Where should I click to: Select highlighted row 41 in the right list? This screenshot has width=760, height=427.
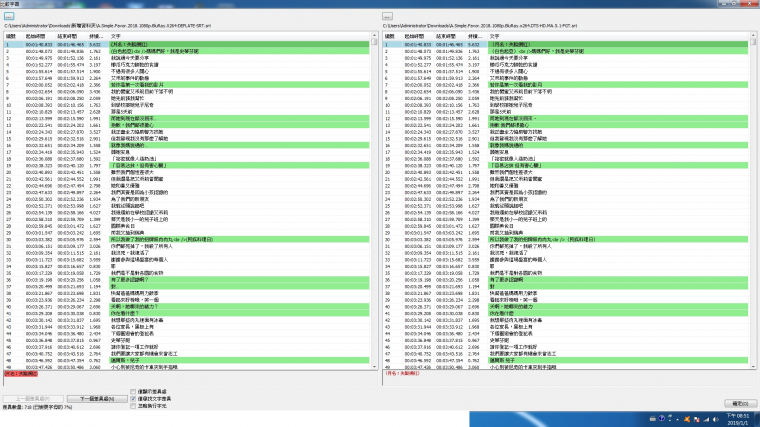[566, 314]
